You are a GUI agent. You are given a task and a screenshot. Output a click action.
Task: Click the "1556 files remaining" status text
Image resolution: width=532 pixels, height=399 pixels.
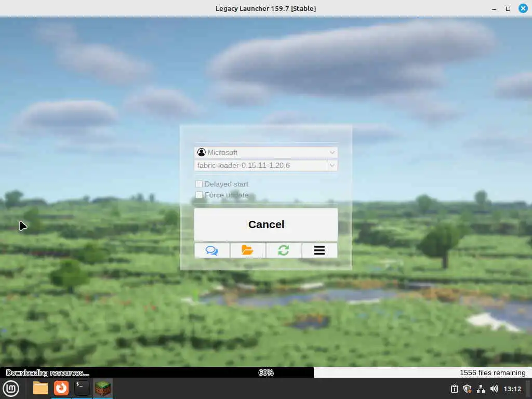[x=493, y=373]
